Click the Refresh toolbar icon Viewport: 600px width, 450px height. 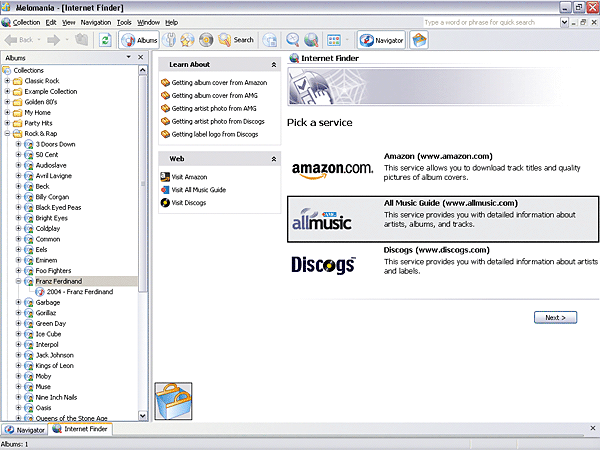click(x=105, y=40)
